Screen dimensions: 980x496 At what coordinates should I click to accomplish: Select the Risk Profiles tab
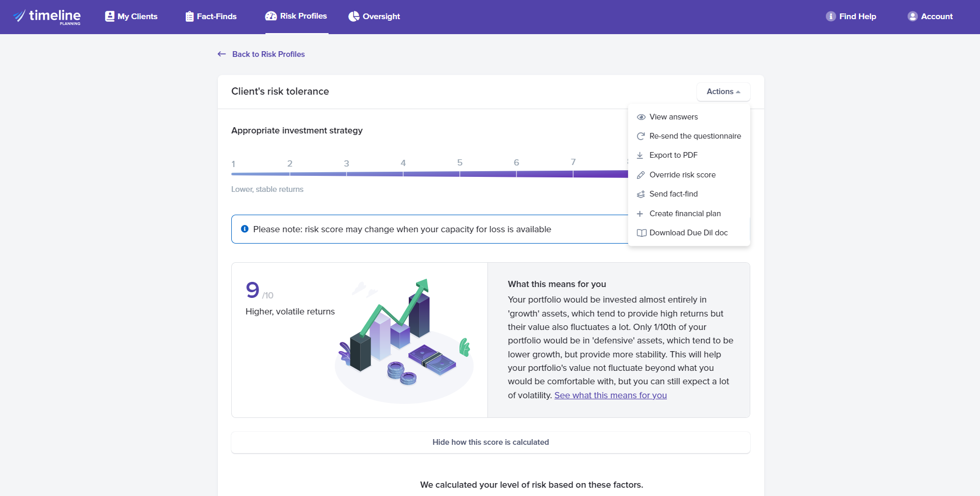296,16
